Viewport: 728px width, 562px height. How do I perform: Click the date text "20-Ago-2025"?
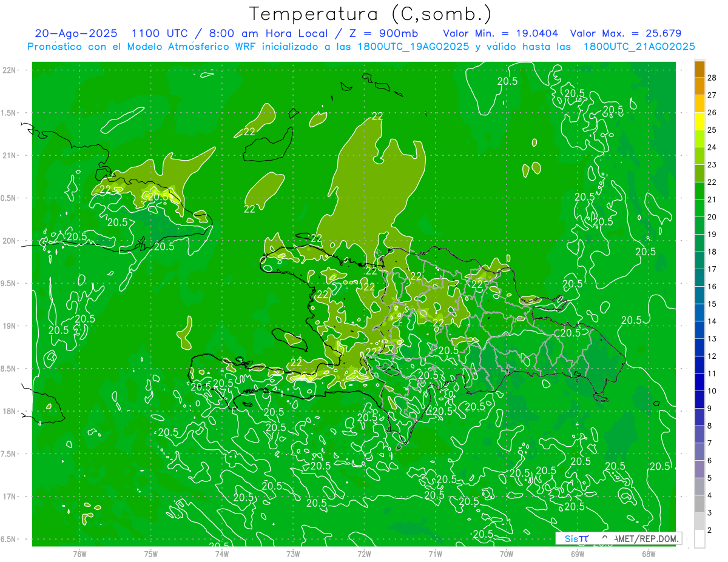tap(76, 33)
